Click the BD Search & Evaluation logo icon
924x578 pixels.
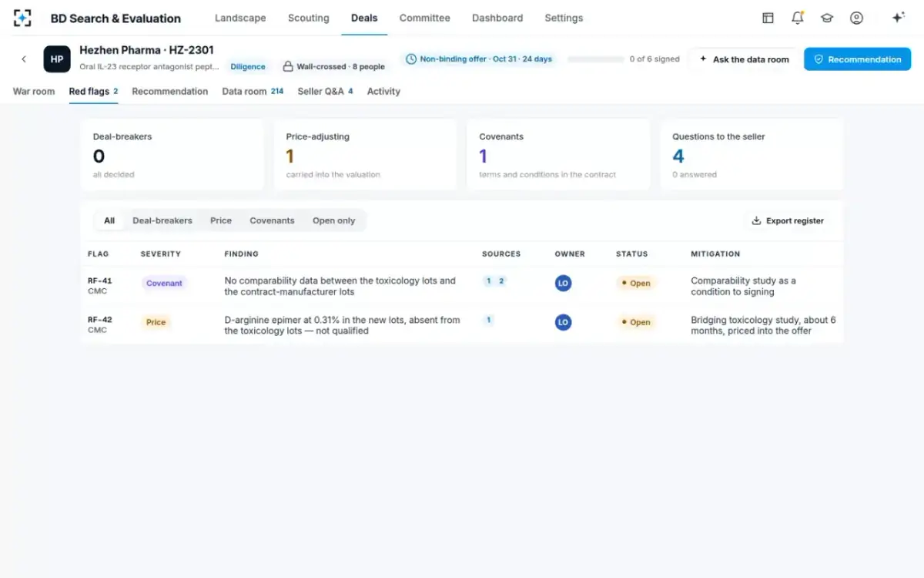(x=22, y=18)
